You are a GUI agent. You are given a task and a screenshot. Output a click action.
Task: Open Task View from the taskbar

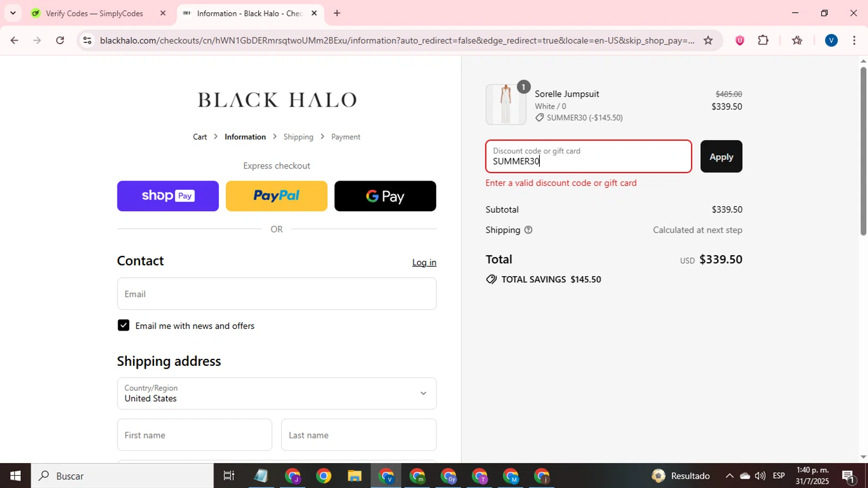coord(229,476)
